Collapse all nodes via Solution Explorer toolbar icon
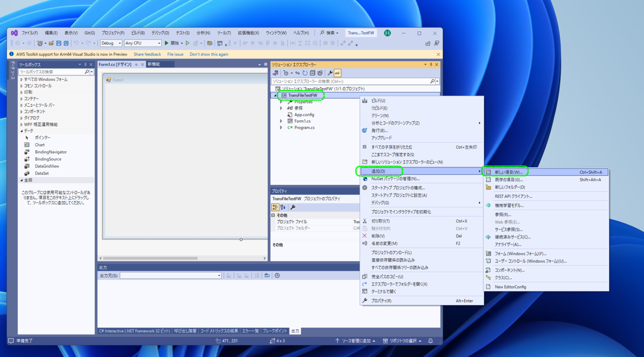The width and height of the screenshot is (644, 357). 312,73
